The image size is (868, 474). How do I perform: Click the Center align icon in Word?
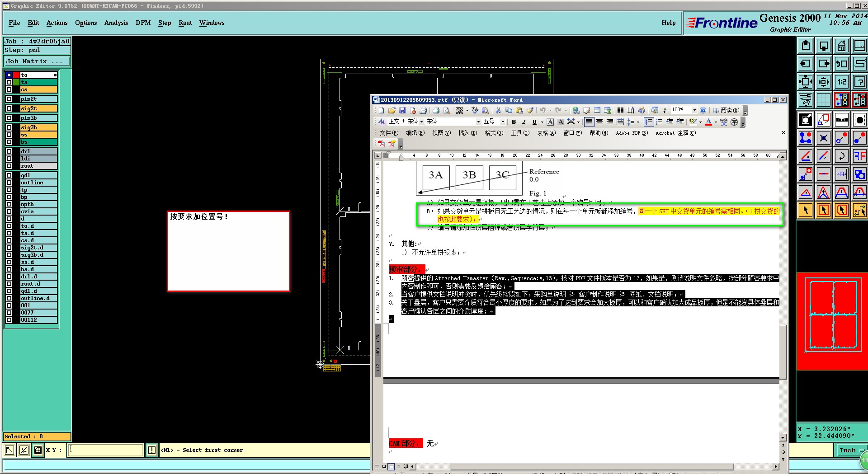(599, 122)
